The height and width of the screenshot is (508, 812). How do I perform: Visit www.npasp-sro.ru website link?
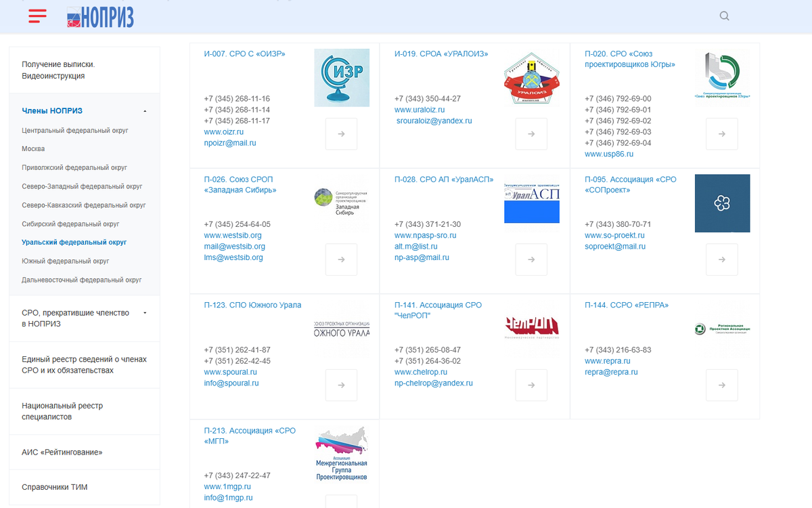(426, 236)
